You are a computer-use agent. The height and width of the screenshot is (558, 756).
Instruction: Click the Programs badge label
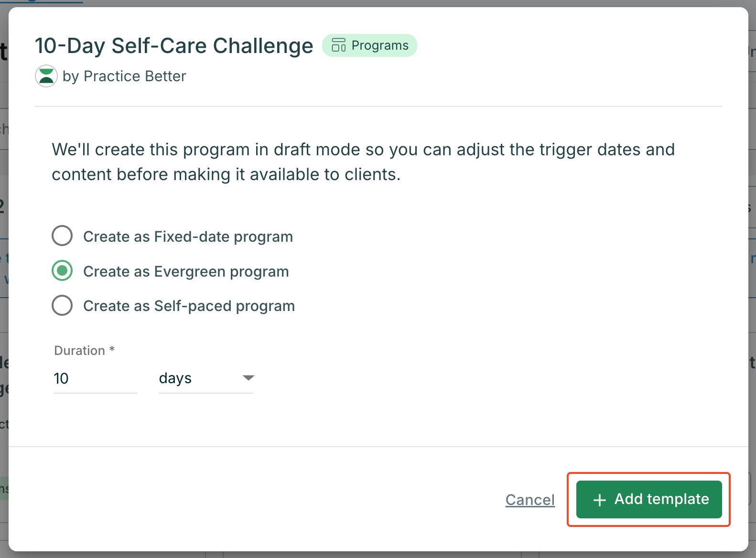(380, 45)
